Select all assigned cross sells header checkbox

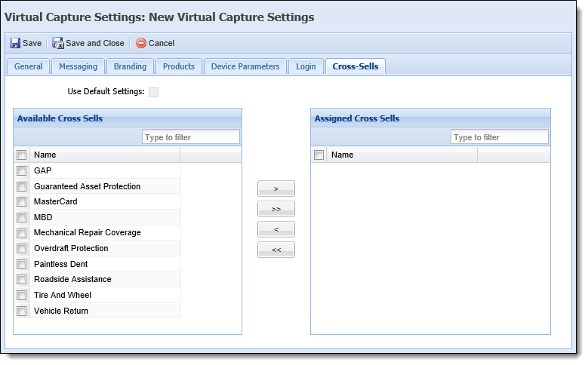(319, 155)
